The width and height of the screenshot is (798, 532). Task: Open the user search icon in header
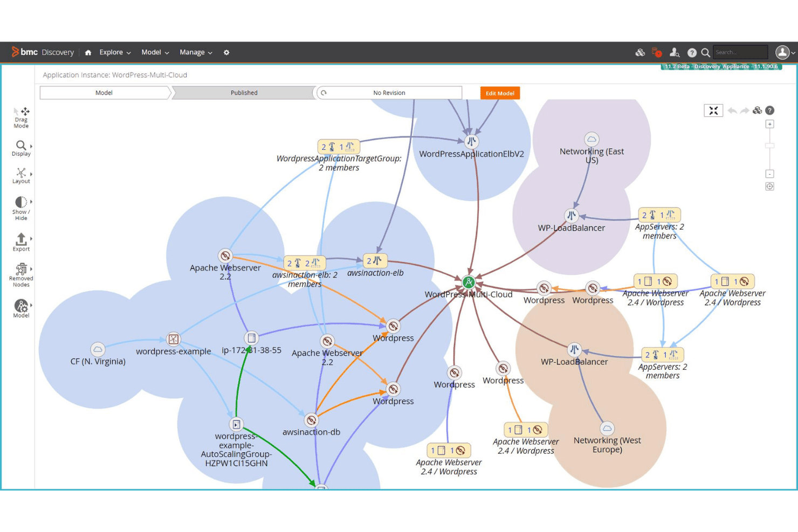[x=675, y=52]
